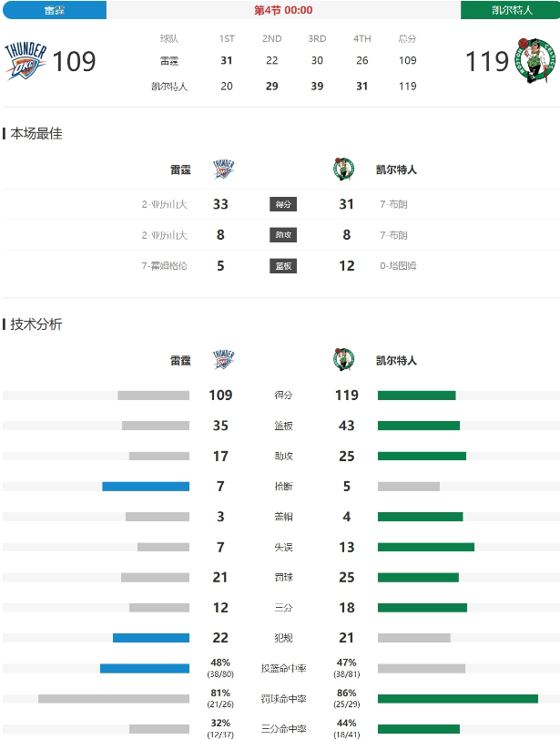Click the large Thunder logo beside score 109
Viewport: 560px width, 740px height.
click(x=25, y=61)
